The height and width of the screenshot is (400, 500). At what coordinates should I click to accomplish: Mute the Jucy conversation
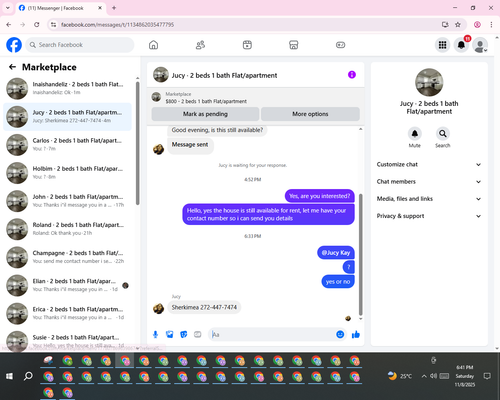point(415,134)
